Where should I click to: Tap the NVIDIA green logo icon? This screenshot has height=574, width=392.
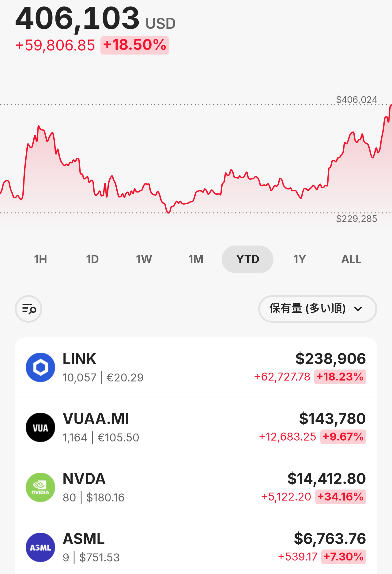coord(40,487)
